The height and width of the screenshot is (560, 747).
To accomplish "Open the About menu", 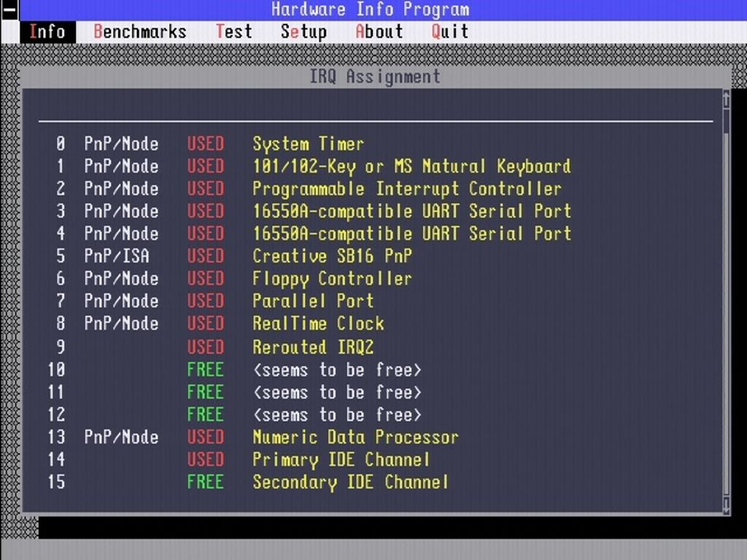I will [x=379, y=32].
